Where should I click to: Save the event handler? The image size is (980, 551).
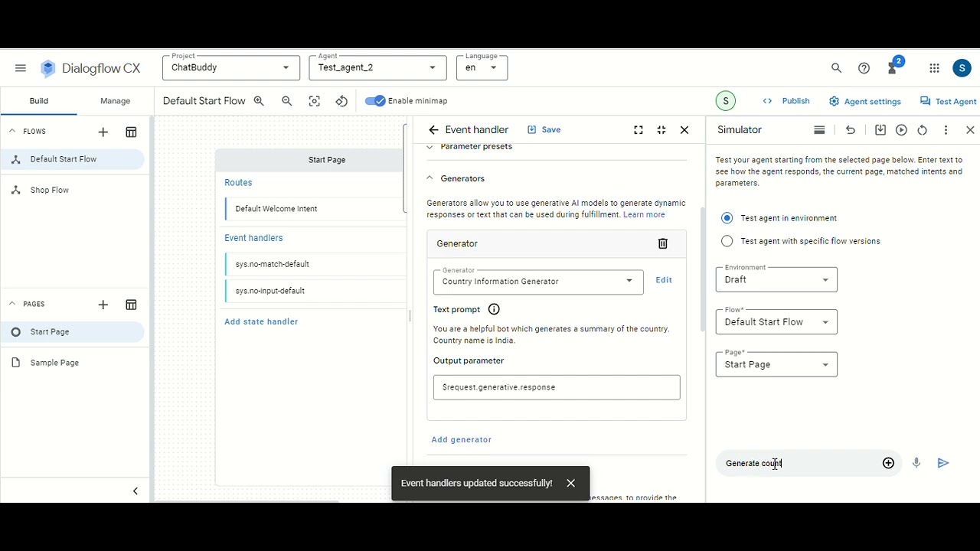click(544, 130)
